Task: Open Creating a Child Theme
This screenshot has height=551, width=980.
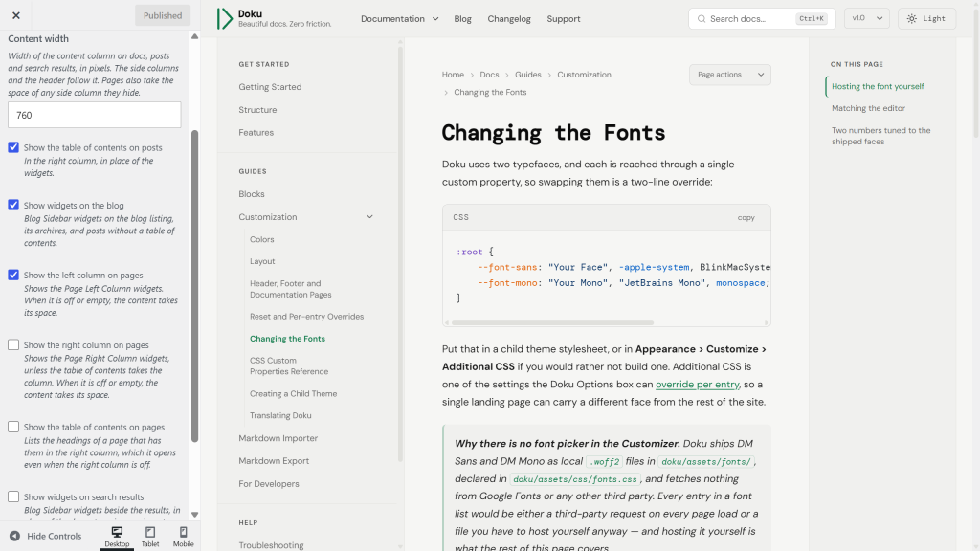Action: (293, 393)
